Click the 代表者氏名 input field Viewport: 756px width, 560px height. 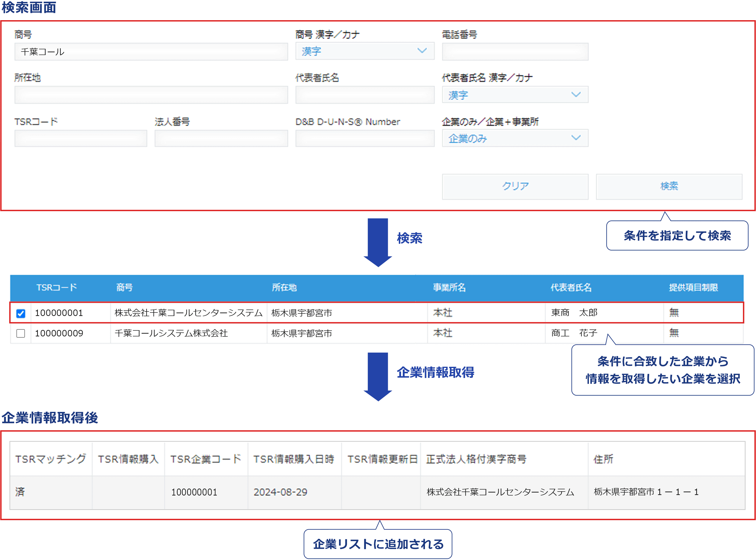(x=365, y=95)
